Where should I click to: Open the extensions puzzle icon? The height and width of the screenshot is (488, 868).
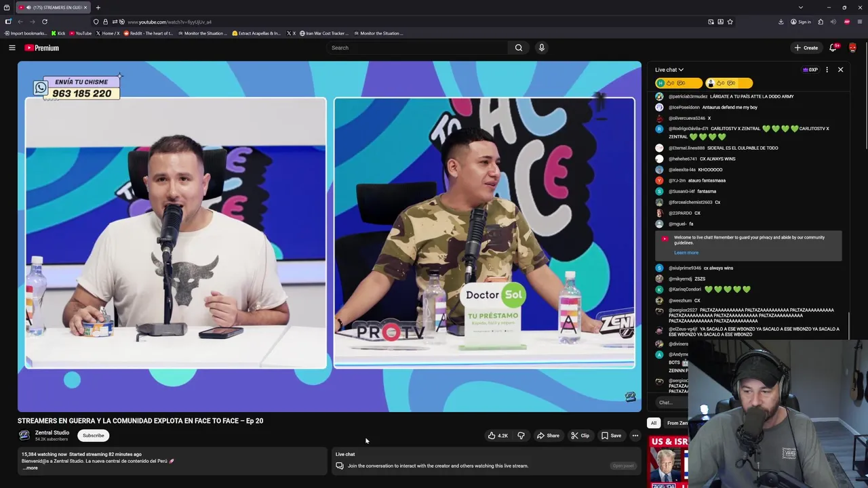pos(821,22)
